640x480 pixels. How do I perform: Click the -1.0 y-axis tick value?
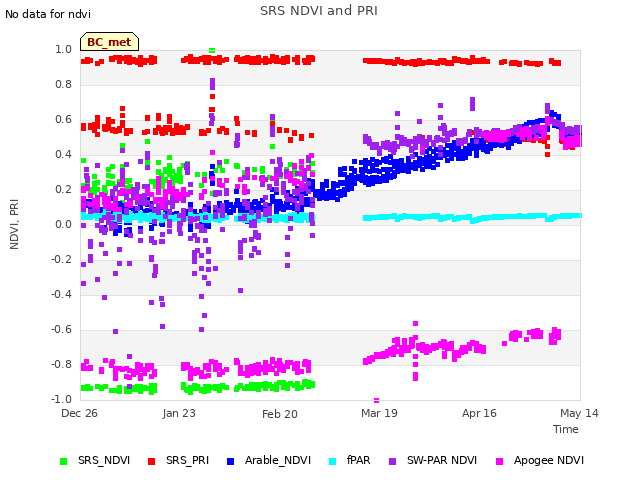61,399
